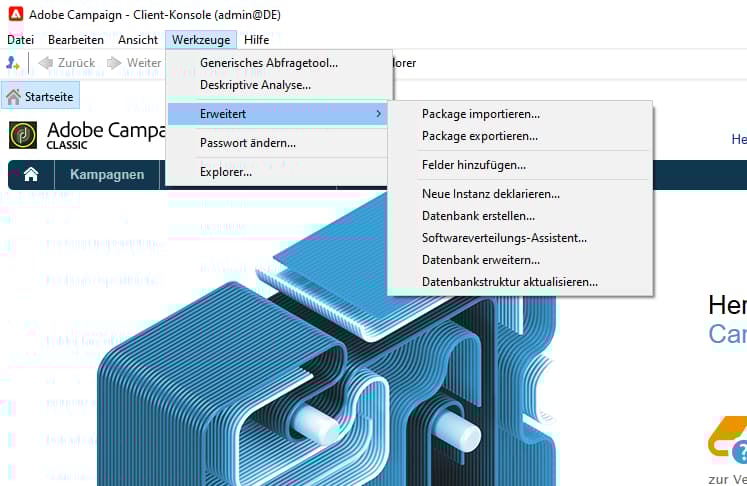Open the Datei menu
Screen dimensions: 747x486
[20, 40]
